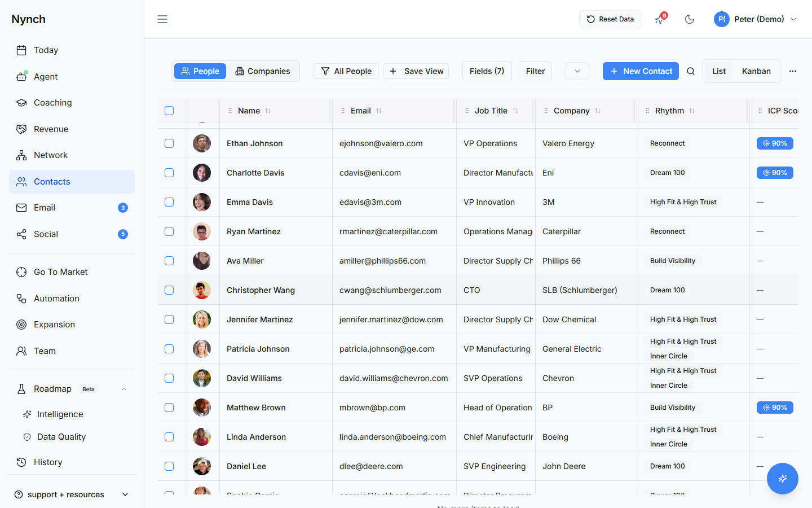Image resolution: width=812 pixels, height=508 pixels.
Task: Open Social in the sidebar
Action: click(72, 234)
